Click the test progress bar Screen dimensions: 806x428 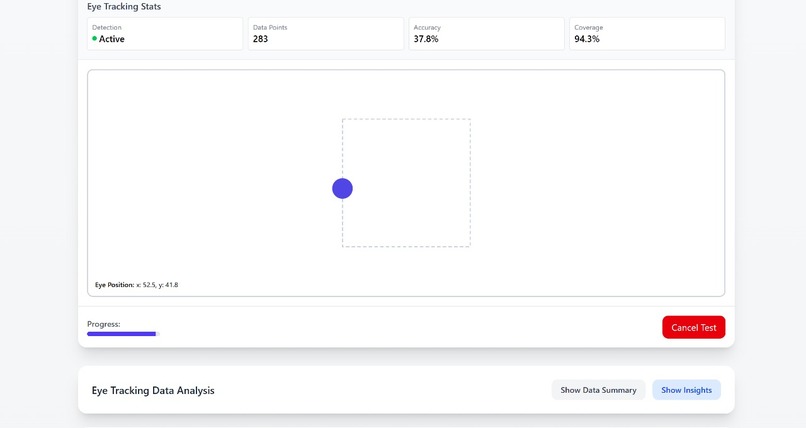[x=123, y=334]
